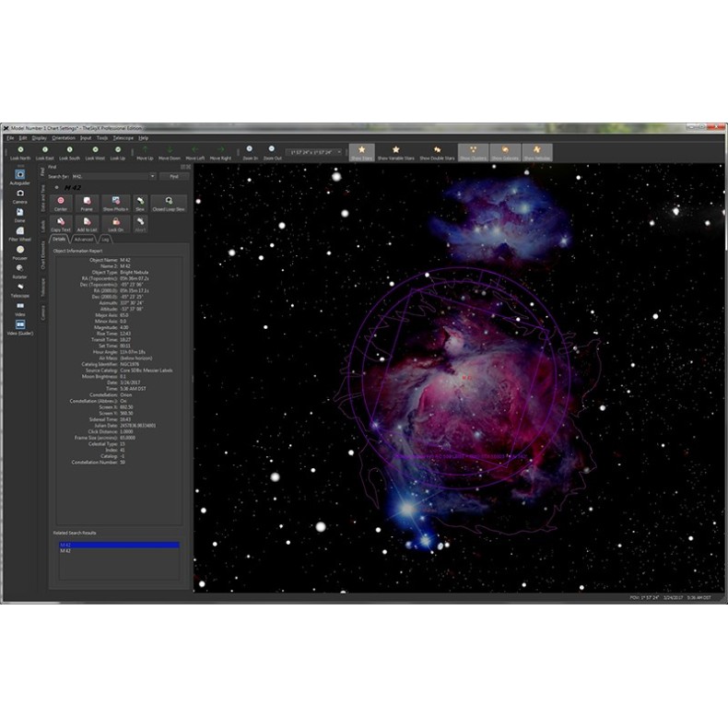The width and height of the screenshot is (728, 728).
Task: Select highlighted M 42 in Related Search Results
Action: 119,545
